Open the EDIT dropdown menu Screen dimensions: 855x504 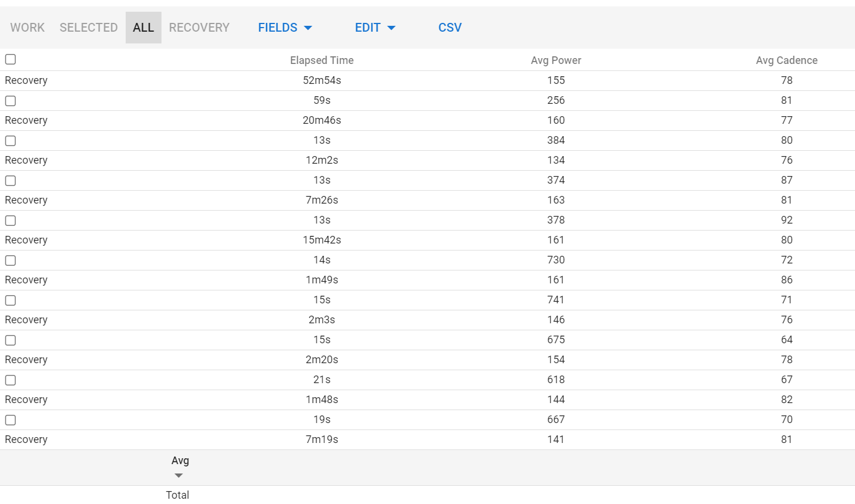click(x=375, y=28)
